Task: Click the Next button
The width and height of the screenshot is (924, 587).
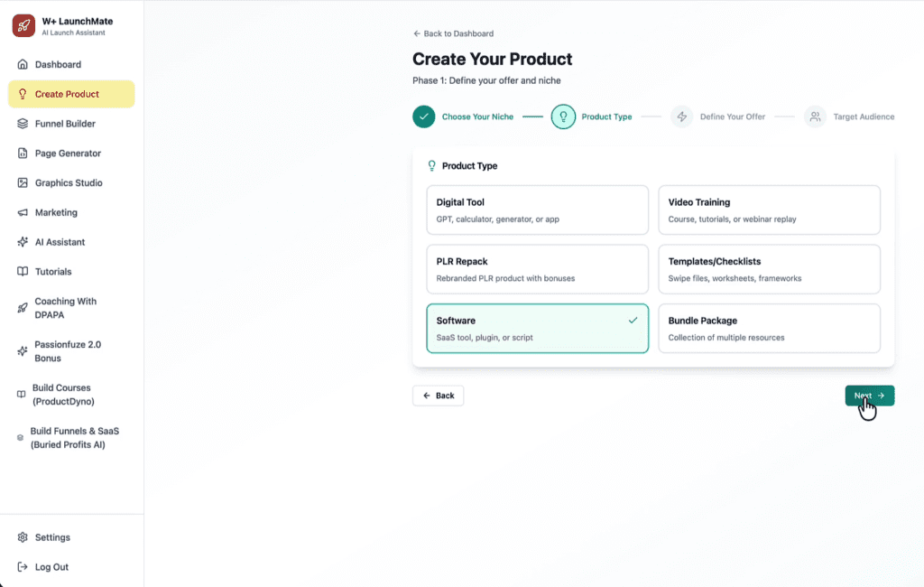Action: pos(869,396)
